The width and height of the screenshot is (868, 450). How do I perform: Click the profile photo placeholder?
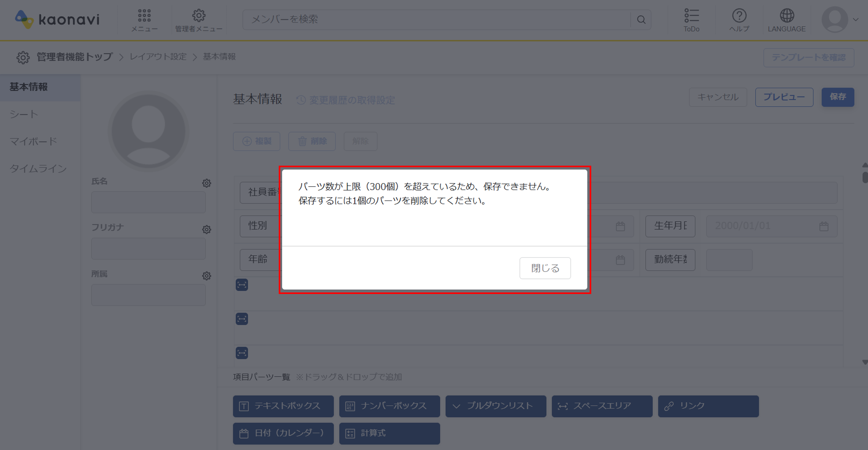[148, 131]
